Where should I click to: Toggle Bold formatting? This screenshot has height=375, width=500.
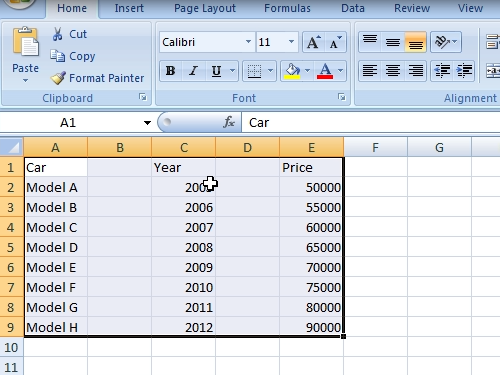pyautogui.click(x=171, y=71)
